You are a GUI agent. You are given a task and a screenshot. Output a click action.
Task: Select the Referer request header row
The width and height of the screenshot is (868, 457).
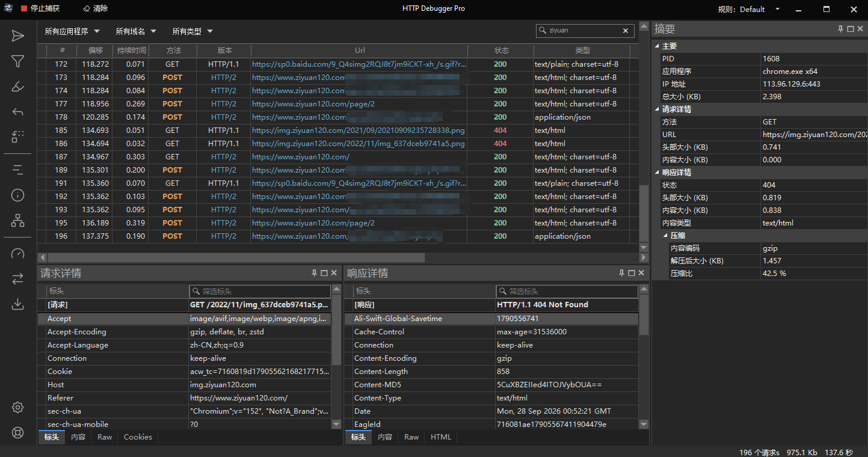click(x=184, y=398)
